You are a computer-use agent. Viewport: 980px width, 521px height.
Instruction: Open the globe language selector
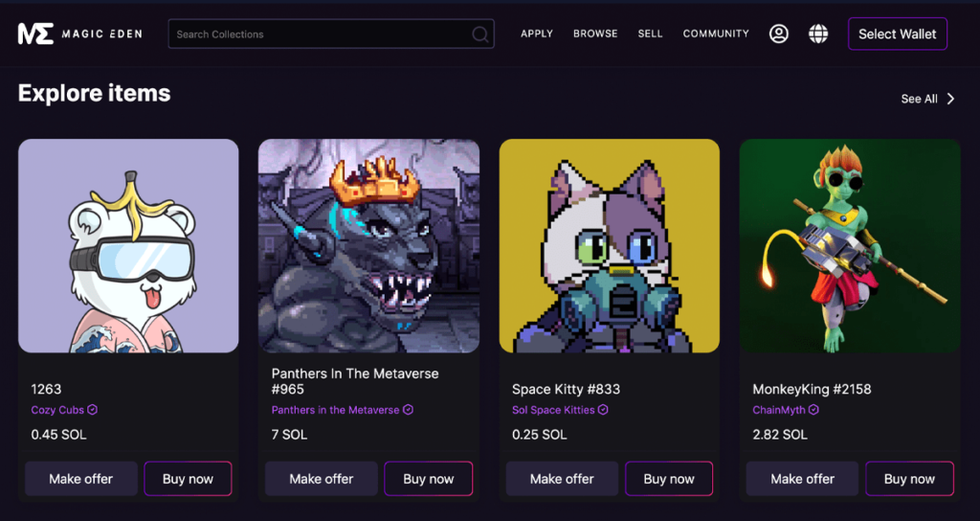[x=818, y=34]
